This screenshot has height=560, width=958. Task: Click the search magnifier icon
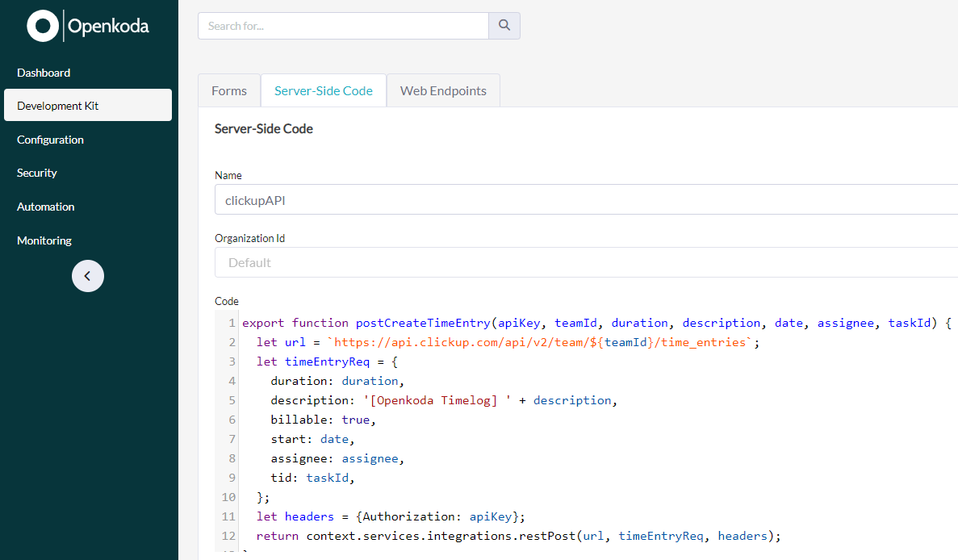504,25
